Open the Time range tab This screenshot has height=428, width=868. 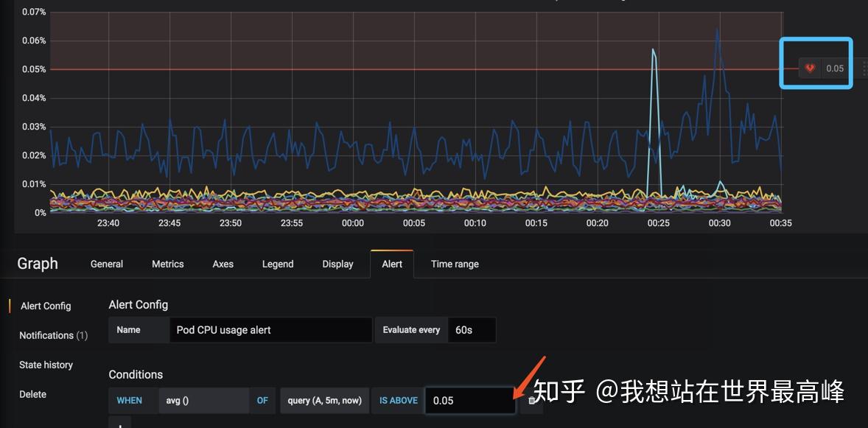tap(455, 264)
